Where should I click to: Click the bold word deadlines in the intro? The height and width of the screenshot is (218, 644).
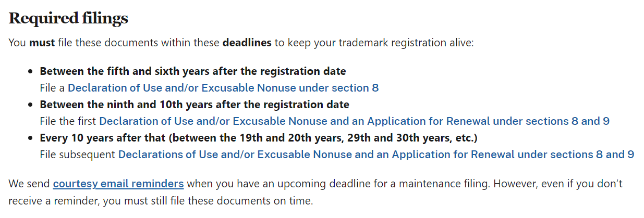pos(247,43)
